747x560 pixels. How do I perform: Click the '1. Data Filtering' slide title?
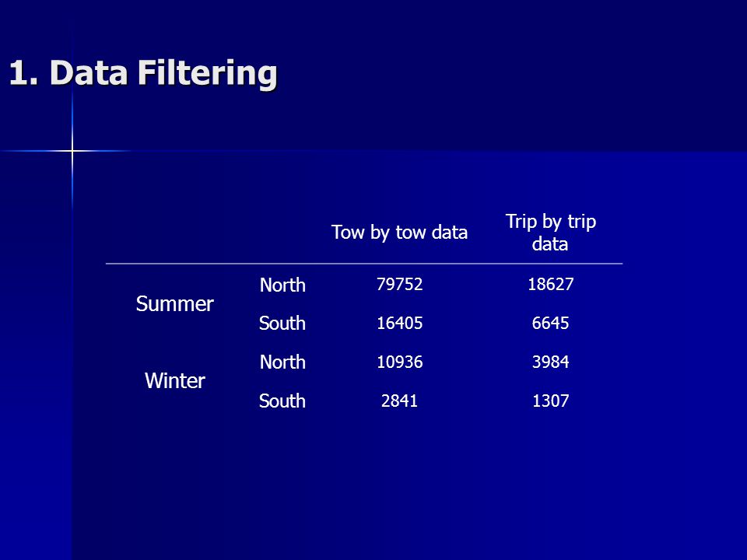coord(143,73)
